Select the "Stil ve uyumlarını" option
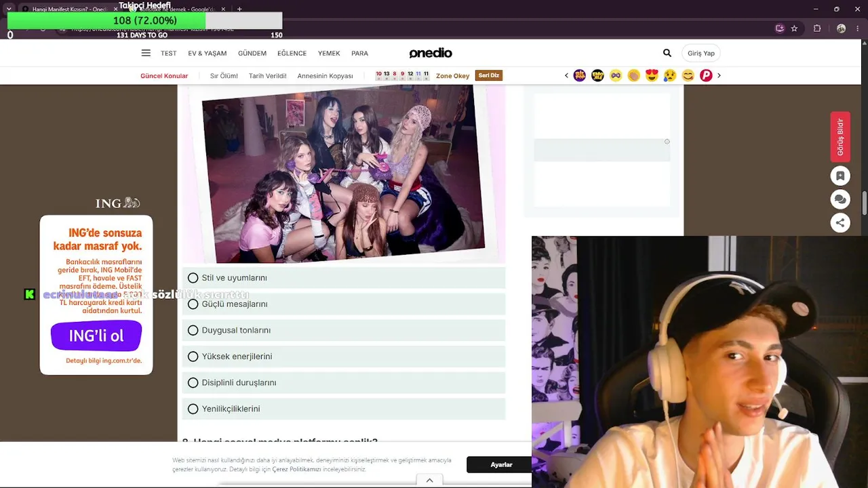Image resolution: width=868 pixels, height=488 pixels. pyautogui.click(x=344, y=278)
